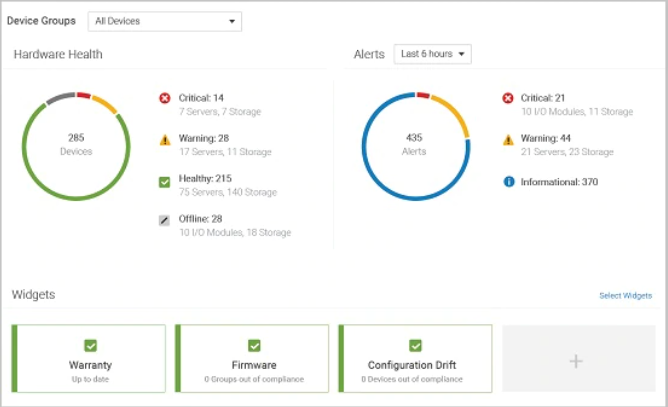The image size is (668, 407).
Task: Click the blue informational segment of alerts donut
Action: 415,198
